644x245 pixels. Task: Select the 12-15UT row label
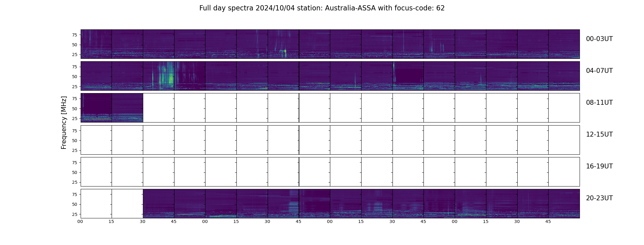599,134
